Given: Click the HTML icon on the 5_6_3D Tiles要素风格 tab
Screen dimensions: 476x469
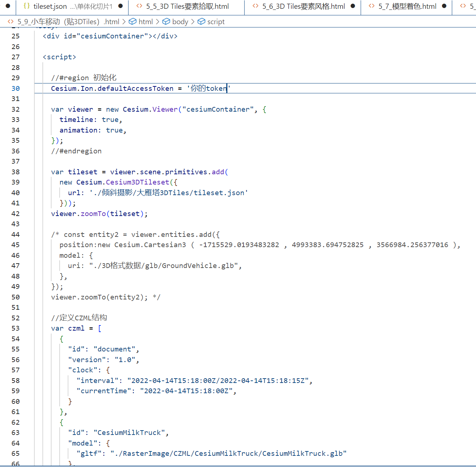Looking at the screenshot, I should click(256, 6).
